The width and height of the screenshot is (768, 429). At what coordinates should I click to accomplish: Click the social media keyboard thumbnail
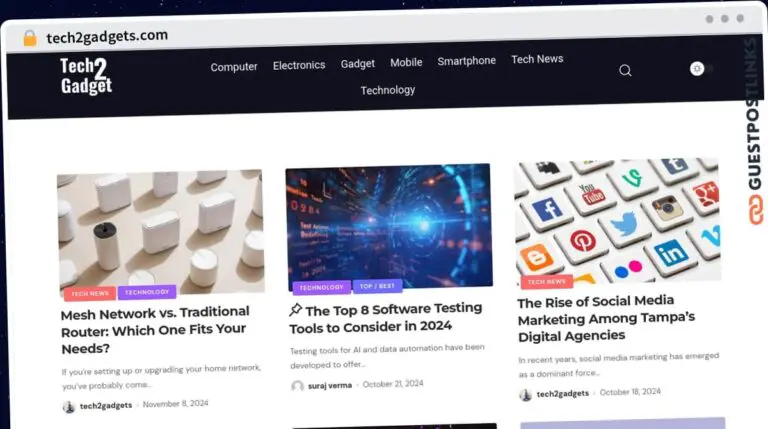(617, 221)
